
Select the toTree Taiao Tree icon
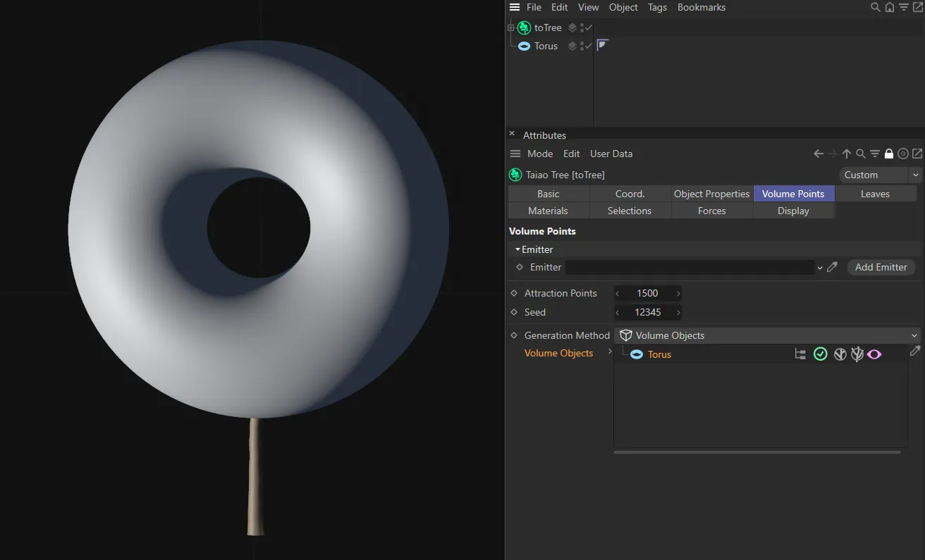click(x=523, y=27)
